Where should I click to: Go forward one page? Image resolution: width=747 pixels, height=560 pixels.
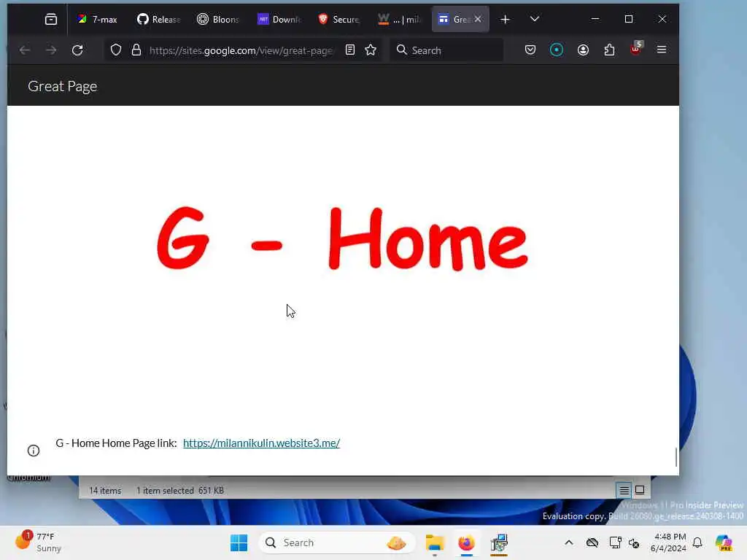pos(51,50)
